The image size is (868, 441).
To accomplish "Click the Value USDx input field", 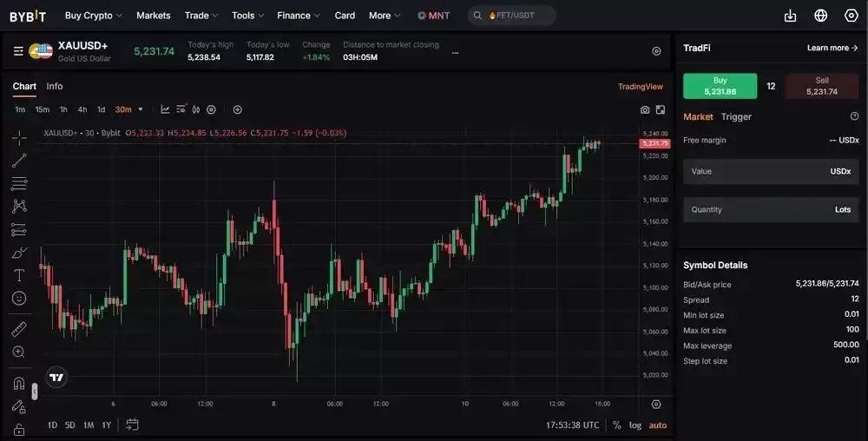I will (771, 172).
